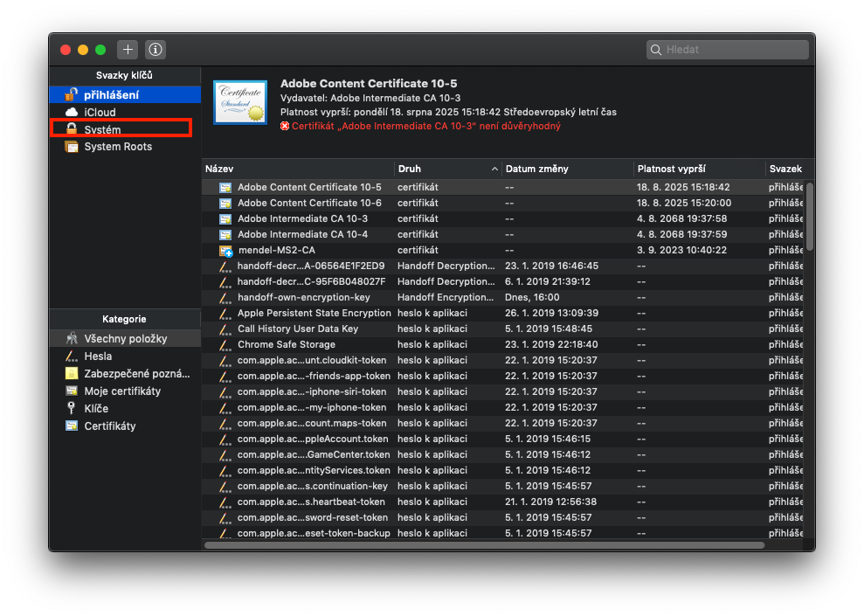Click the plus add item button
864x616 pixels.
[x=128, y=50]
